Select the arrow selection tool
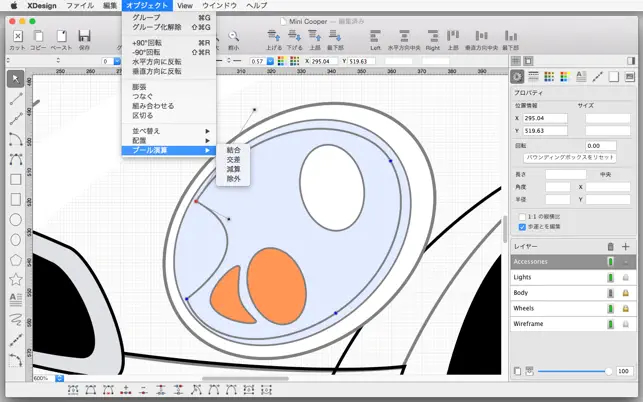643x402 pixels. (16, 78)
